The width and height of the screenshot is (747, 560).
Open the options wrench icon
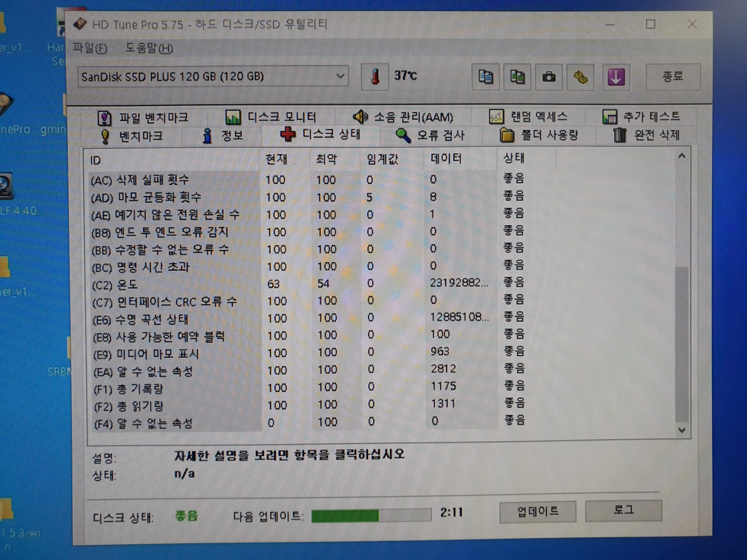[580, 77]
